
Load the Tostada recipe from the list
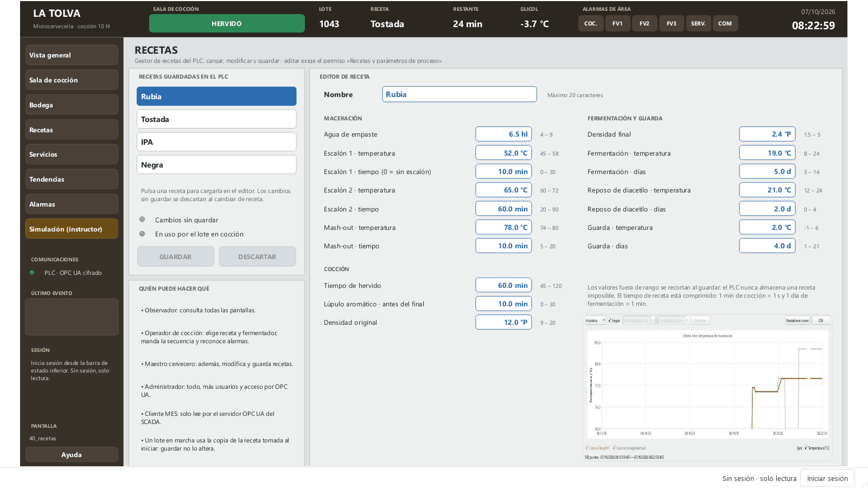click(216, 119)
